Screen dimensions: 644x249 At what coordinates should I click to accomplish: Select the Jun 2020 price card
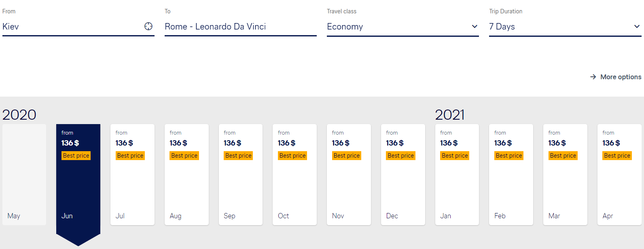tap(78, 175)
